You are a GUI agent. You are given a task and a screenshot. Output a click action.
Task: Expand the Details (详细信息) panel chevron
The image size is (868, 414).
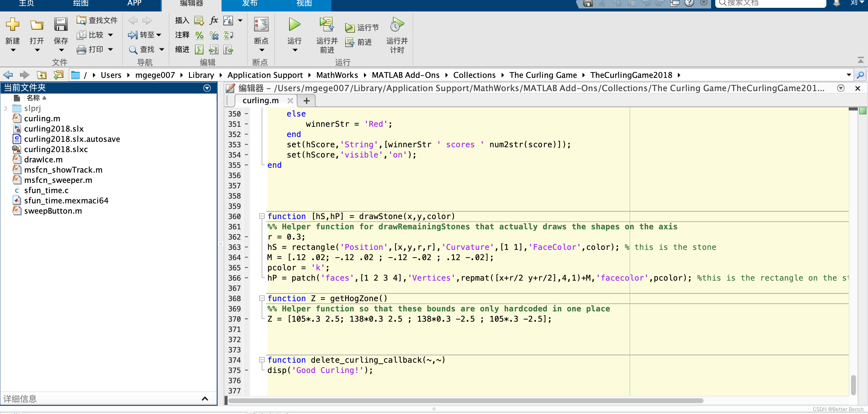(x=205, y=399)
